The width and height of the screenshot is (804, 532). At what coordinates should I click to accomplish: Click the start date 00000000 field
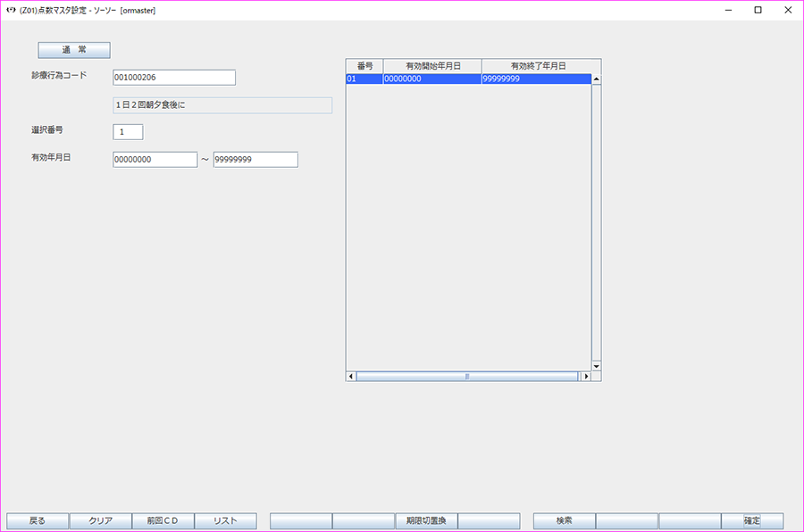(x=155, y=160)
